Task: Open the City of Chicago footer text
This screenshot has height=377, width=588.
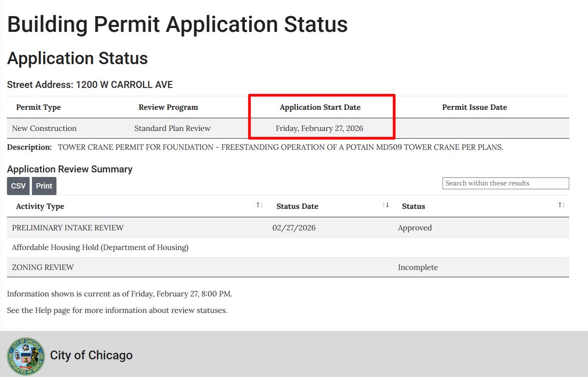Action: coord(91,355)
